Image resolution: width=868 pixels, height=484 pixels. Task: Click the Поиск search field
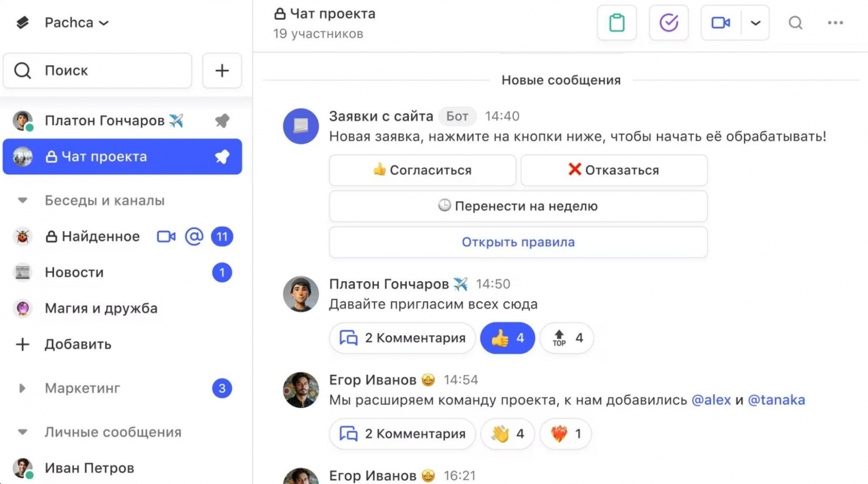point(98,71)
